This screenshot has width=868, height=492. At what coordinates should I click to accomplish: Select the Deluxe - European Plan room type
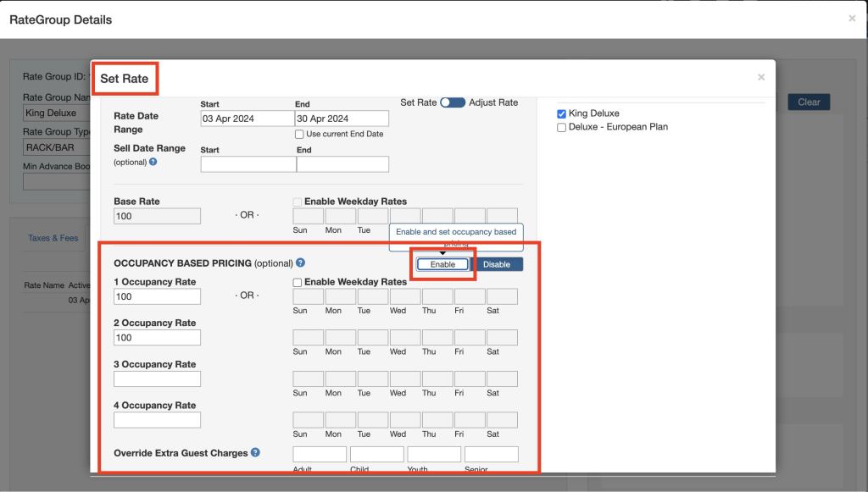561,127
